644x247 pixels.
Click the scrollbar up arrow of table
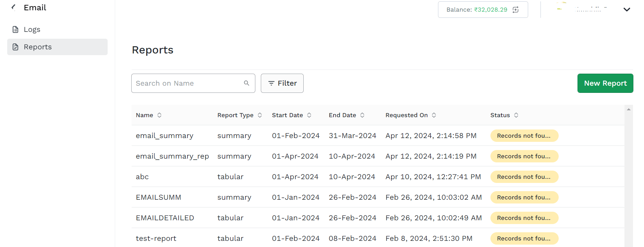tap(629, 109)
